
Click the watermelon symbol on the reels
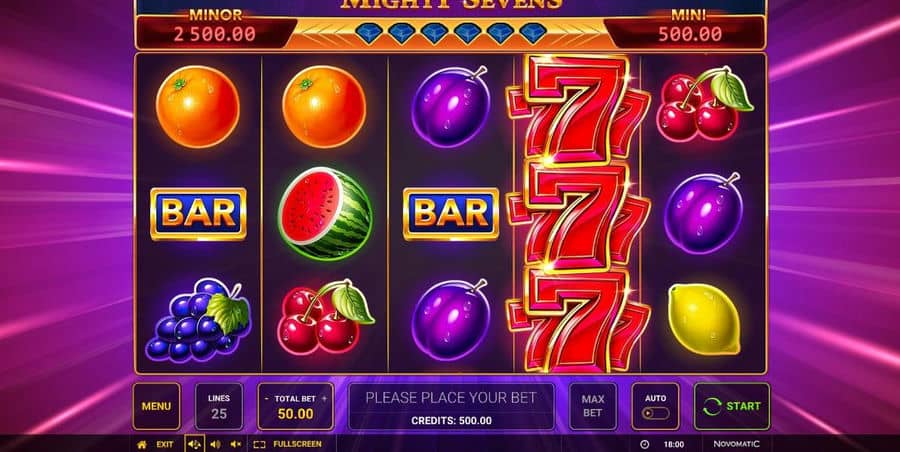pos(325,214)
